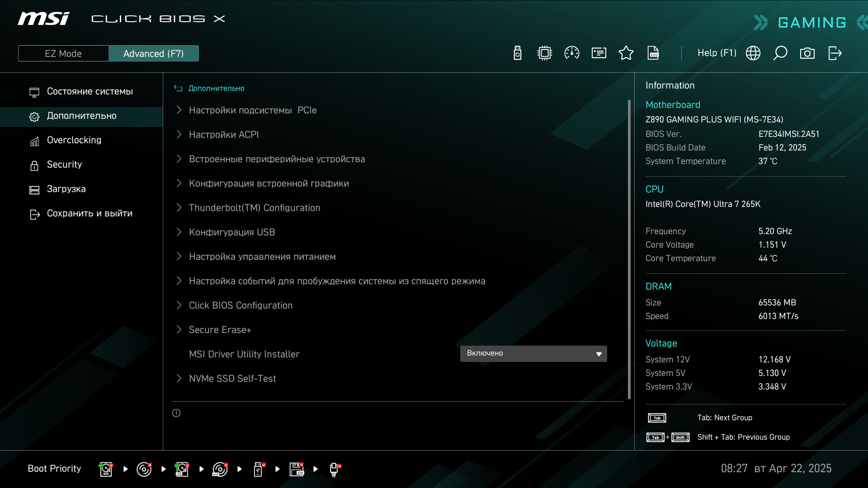Click the Tab: Next Group hint

[725, 418]
